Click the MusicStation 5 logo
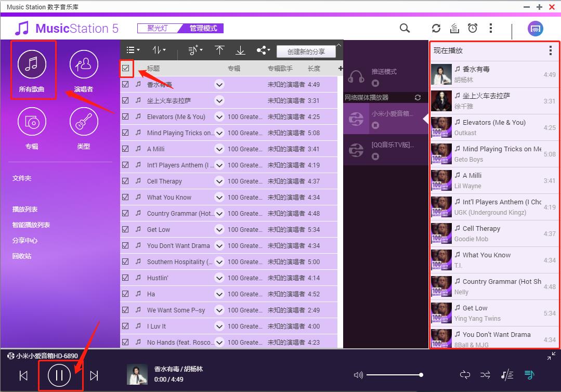The width and height of the screenshot is (561, 392). coord(67,28)
